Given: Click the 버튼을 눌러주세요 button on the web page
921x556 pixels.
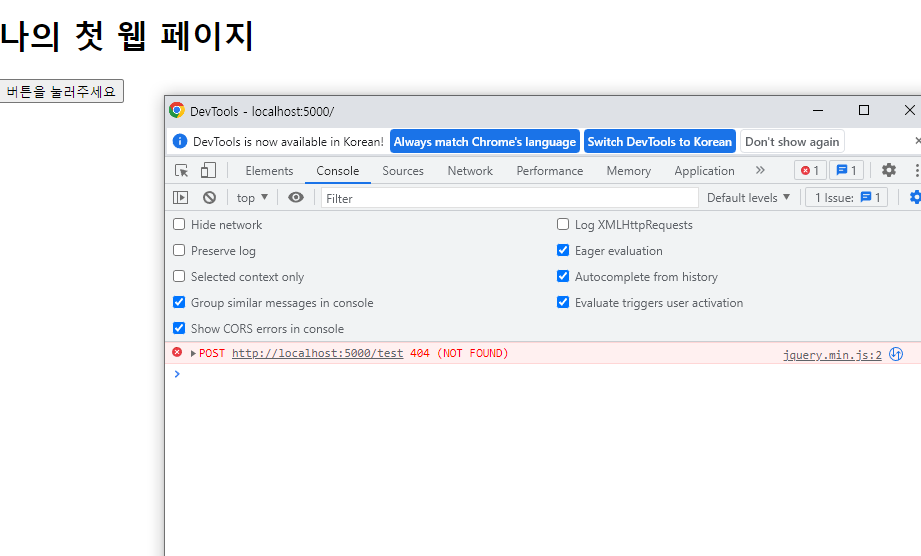Looking at the screenshot, I should click(x=62, y=91).
